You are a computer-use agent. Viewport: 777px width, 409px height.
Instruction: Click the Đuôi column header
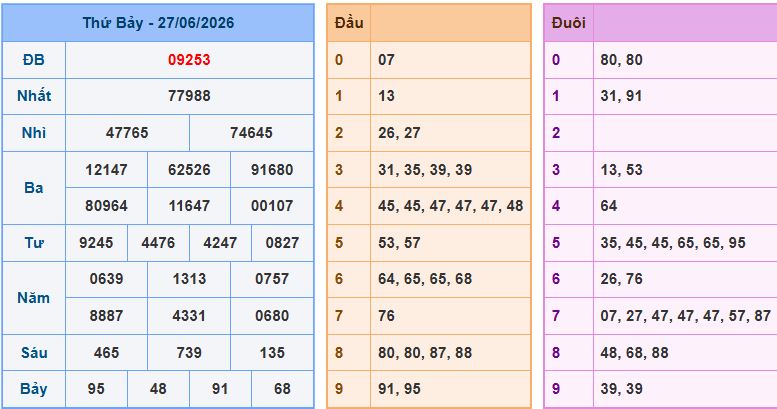coord(568,23)
